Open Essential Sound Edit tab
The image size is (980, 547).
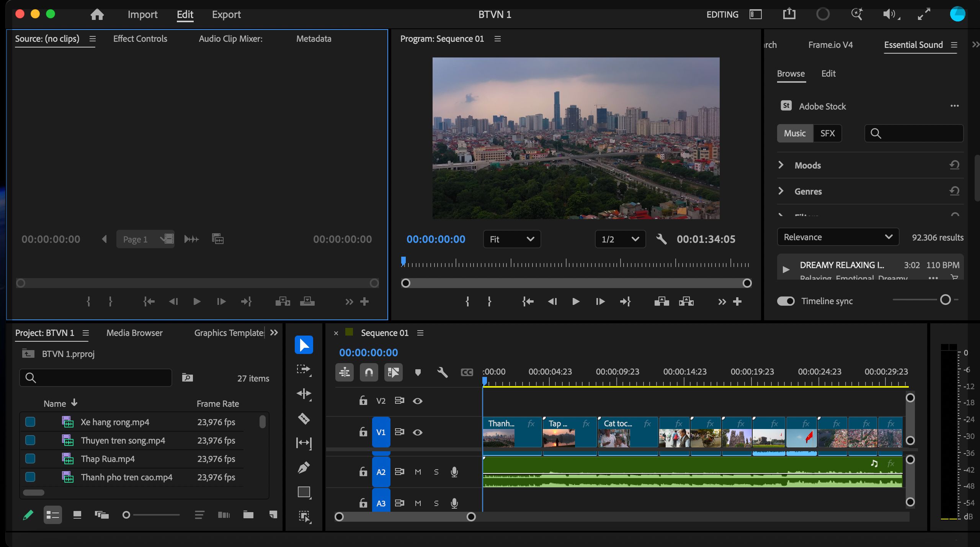coord(828,74)
